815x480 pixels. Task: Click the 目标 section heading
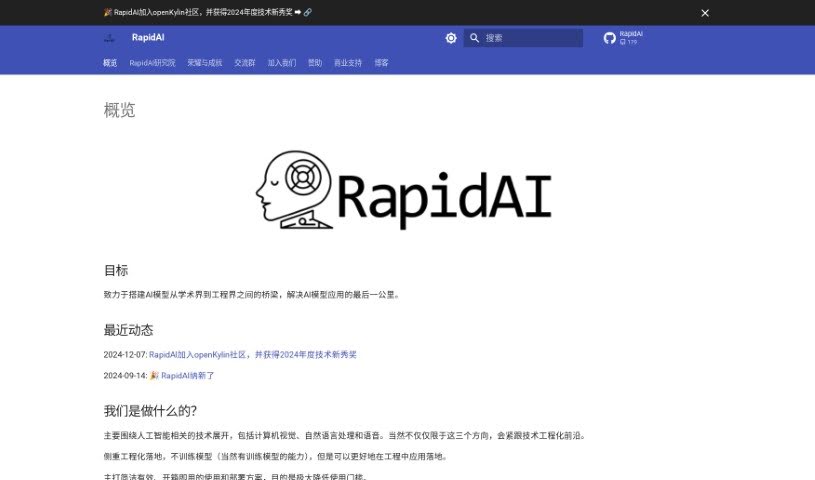[x=116, y=270]
